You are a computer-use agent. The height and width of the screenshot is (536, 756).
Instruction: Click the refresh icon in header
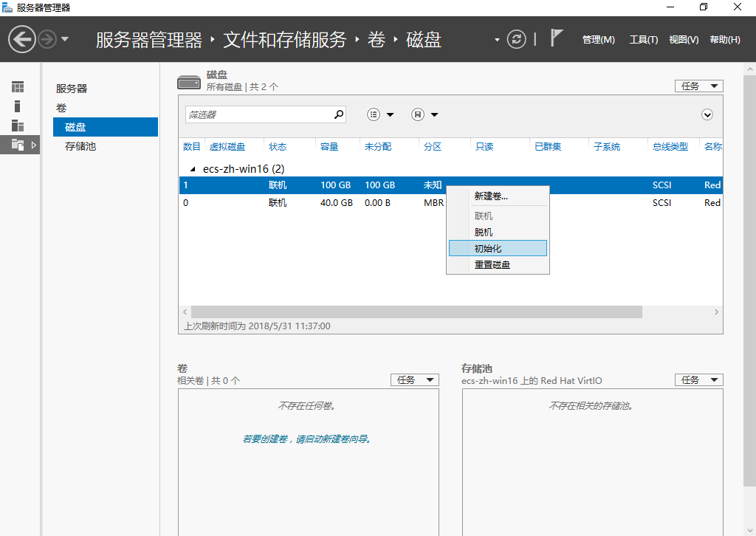click(x=517, y=39)
